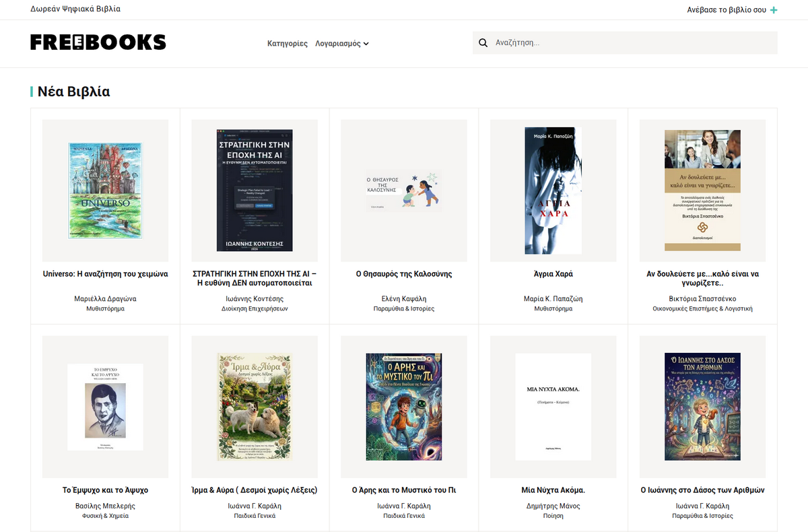Image resolution: width=808 pixels, height=532 pixels.
Task: Select the 'Ο Θησαυρός της Καλοσύνης' cover image
Action: coord(404,191)
